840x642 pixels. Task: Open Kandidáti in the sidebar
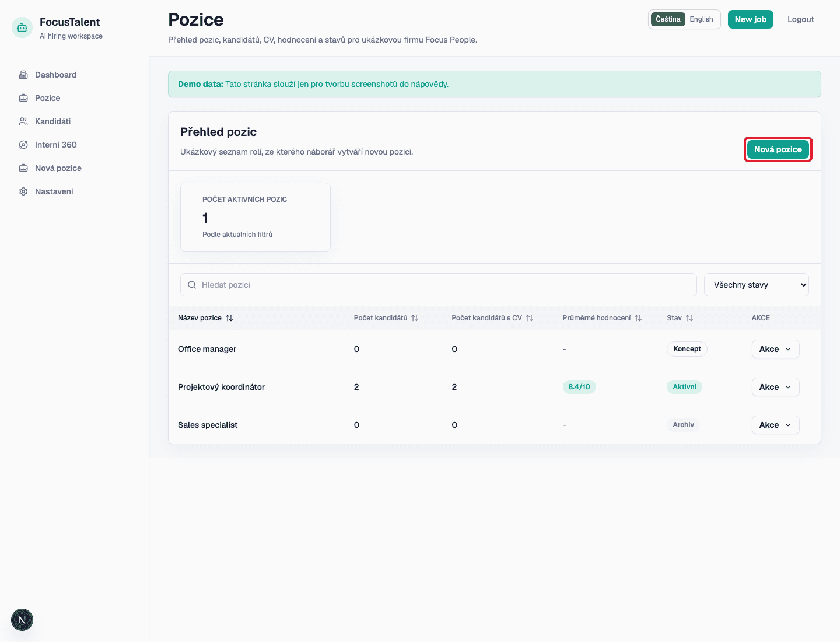[75, 121]
